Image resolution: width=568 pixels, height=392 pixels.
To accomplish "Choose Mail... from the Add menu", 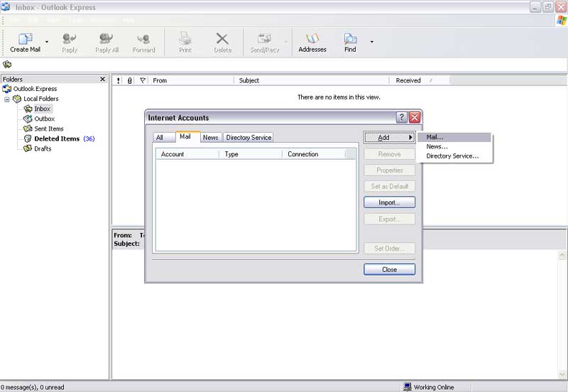I will [x=454, y=137].
